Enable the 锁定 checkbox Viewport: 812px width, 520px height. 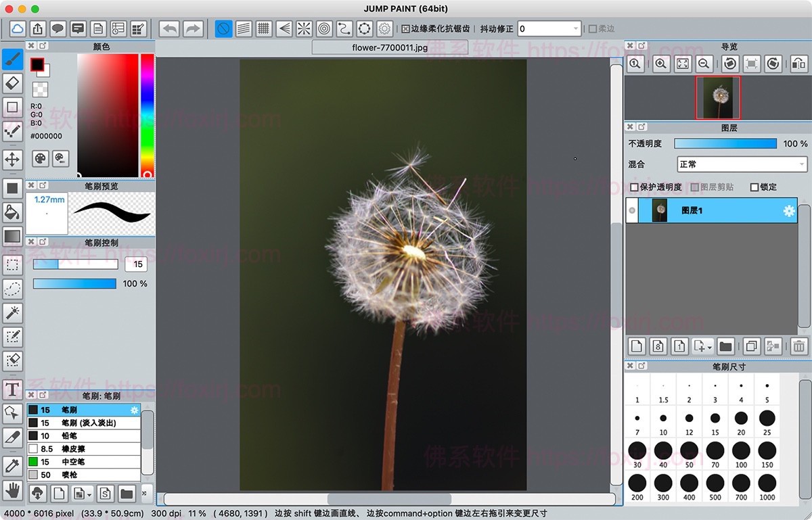[754, 187]
